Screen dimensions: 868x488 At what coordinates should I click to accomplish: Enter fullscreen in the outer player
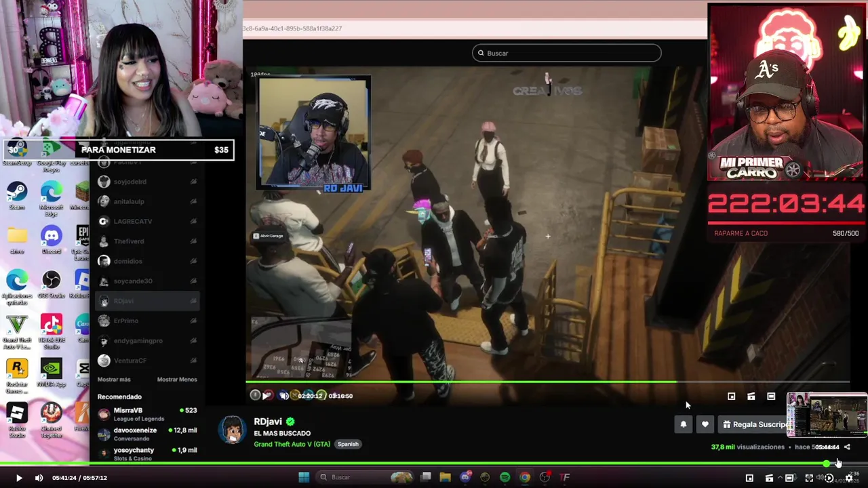(x=809, y=478)
